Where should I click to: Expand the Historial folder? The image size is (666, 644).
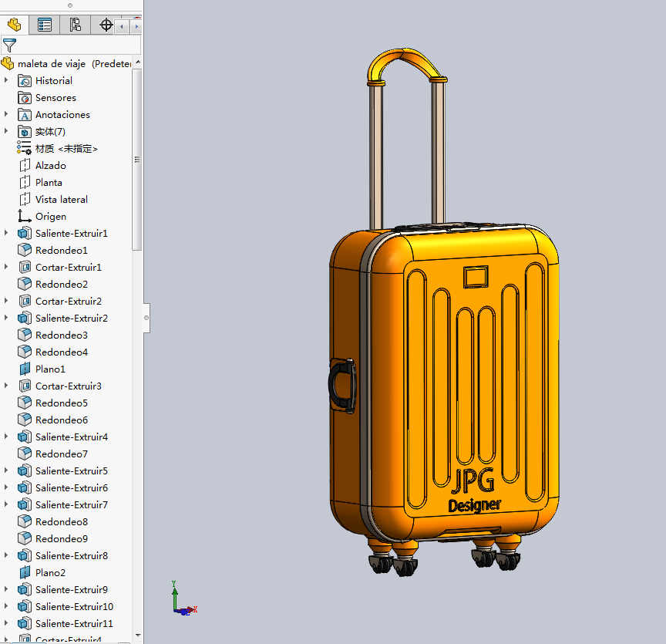click(6, 80)
